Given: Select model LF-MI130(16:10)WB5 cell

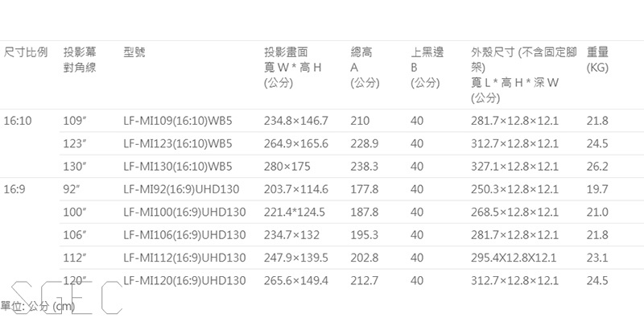Looking at the screenshot, I should tap(178, 167).
